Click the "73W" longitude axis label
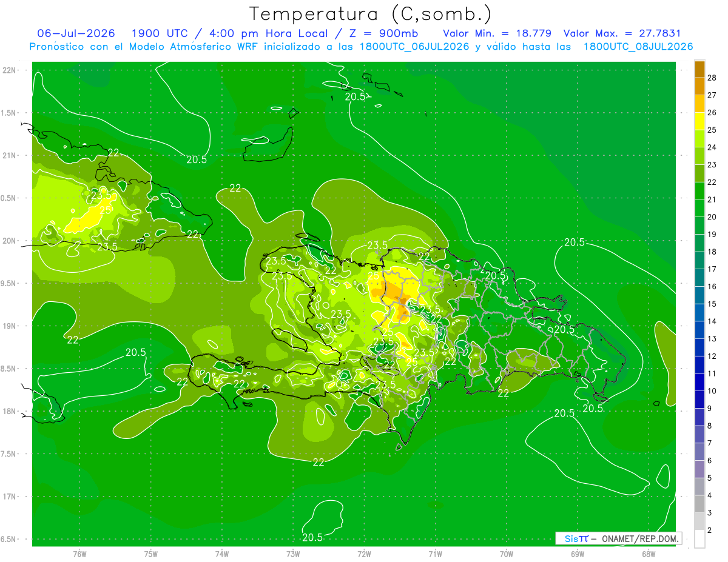The image size is (728, 562). click(x=293, y=554)
